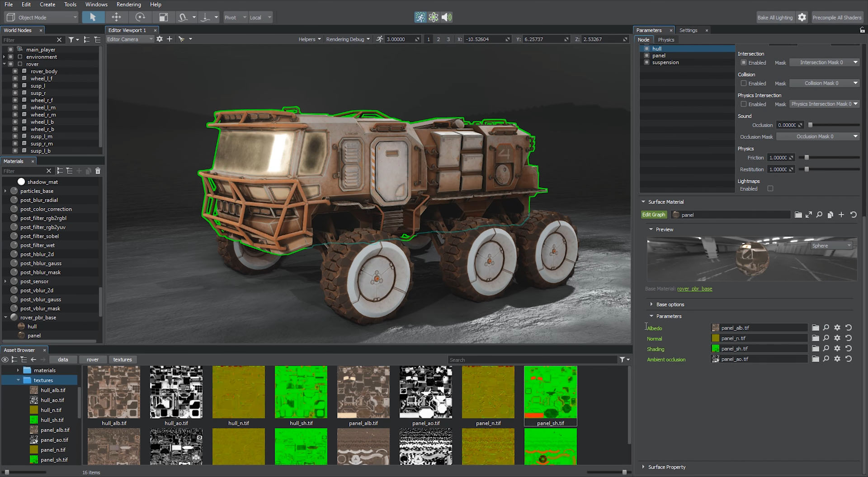Select the Translate (move) manipulator tool

[116, 17]
